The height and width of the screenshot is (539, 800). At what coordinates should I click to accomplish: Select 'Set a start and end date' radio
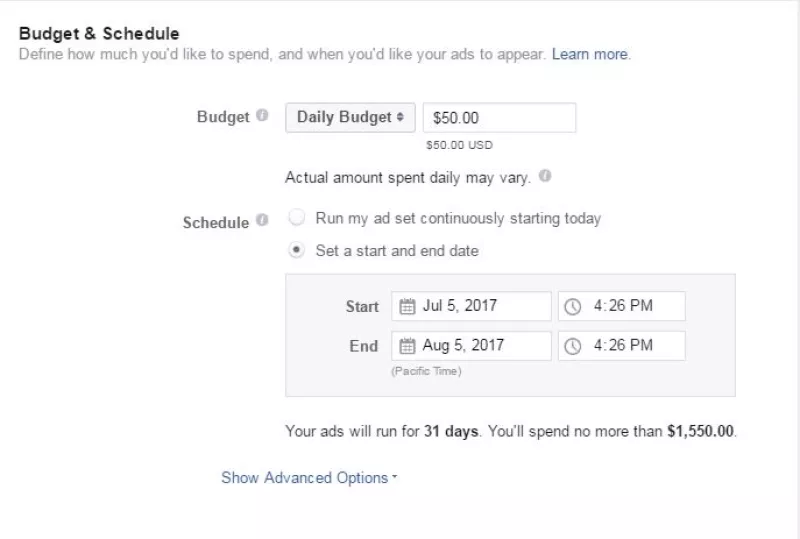296,250
